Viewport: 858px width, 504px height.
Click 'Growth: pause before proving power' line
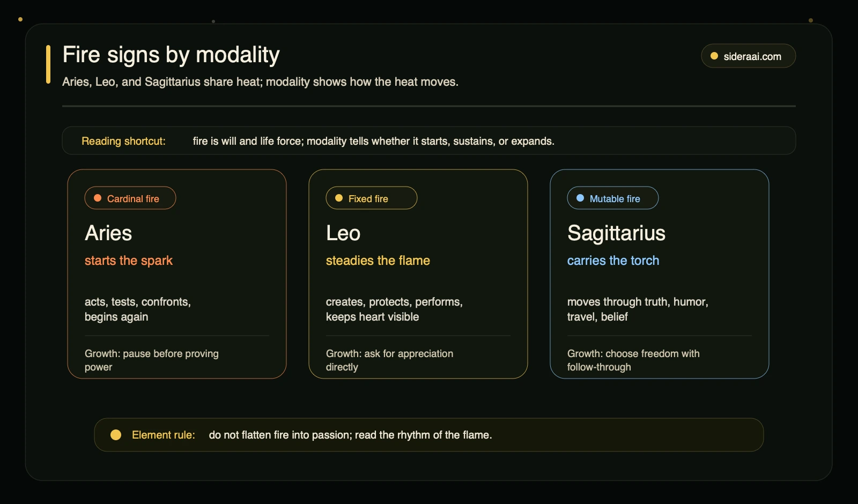[152, 360]
